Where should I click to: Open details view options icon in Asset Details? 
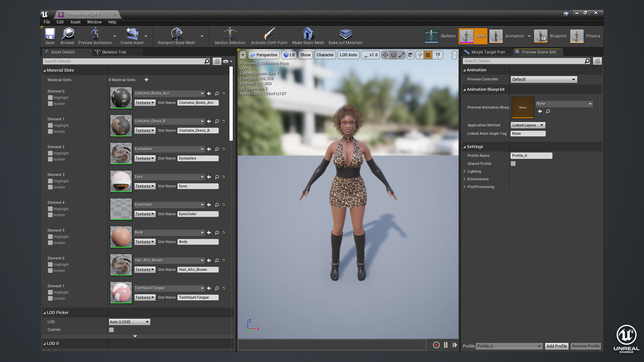coord(217,61)
